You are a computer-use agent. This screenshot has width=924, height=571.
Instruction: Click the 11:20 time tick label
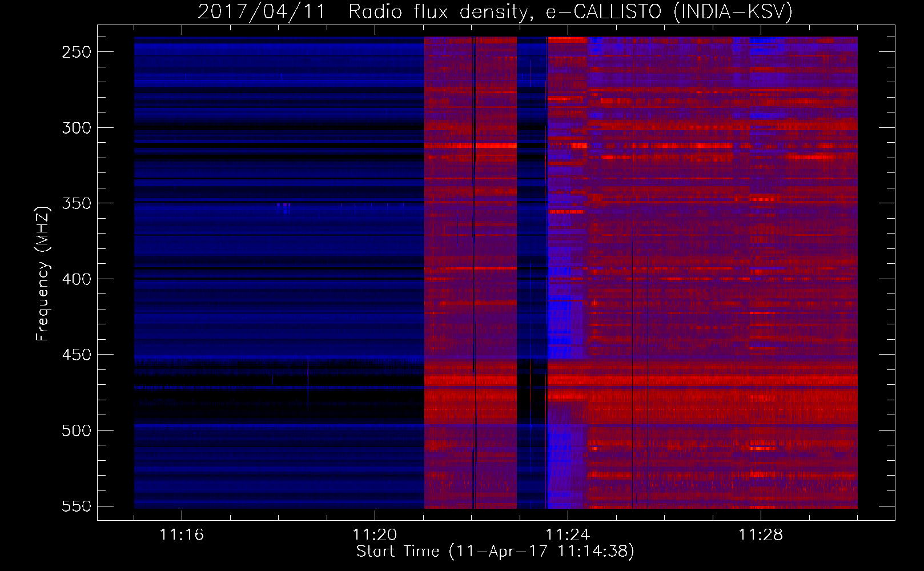375,535
